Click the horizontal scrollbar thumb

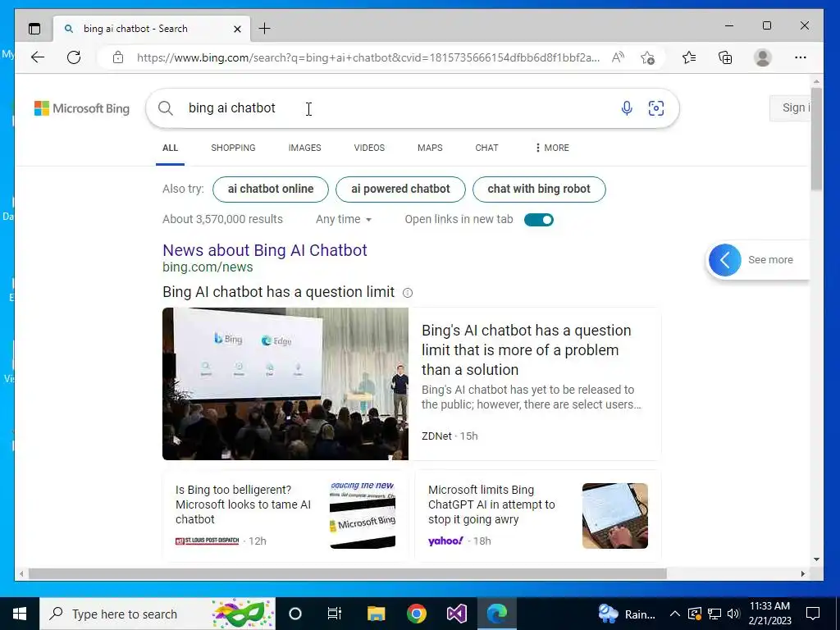coord(347,573)
